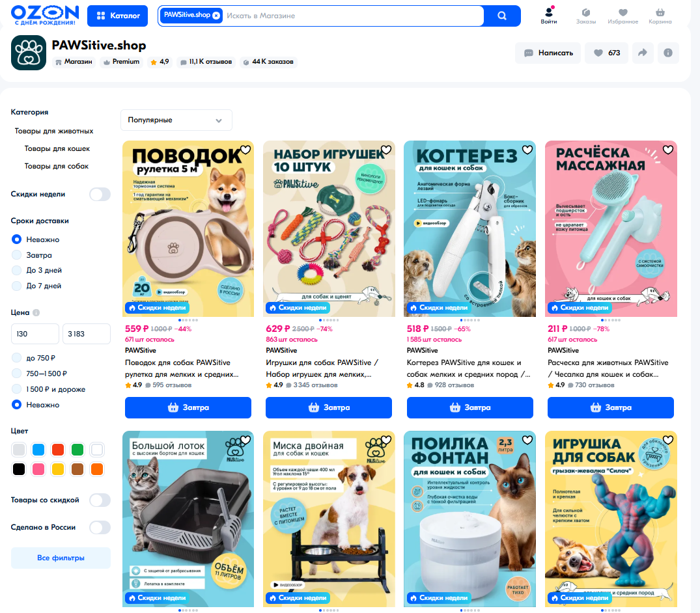This screenshot has height=613, width=700.
Task: Add Поводок рулетка card to favorites
Action: point(245,150)
